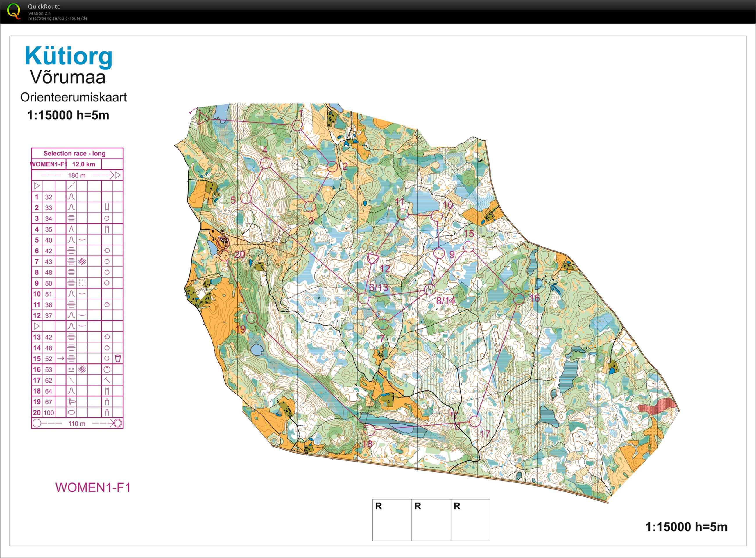Click the 12,0 km course length cell
756x558 pixels.
(x=83, y=164)
